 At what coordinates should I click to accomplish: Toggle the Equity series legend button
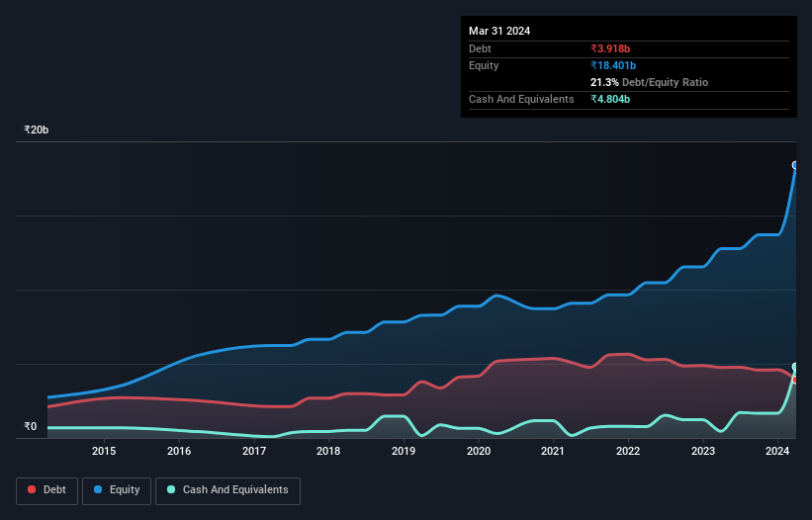point(117,490)
